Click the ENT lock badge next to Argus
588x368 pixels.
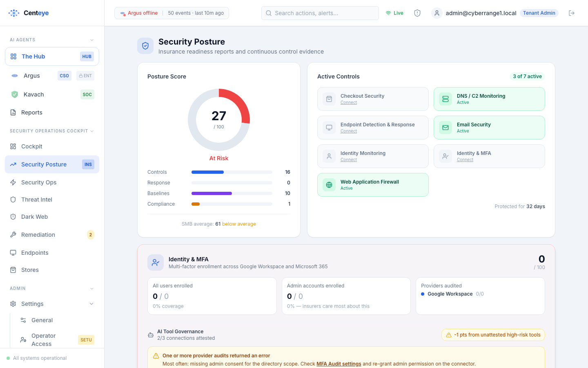click(x=85, y=76)
